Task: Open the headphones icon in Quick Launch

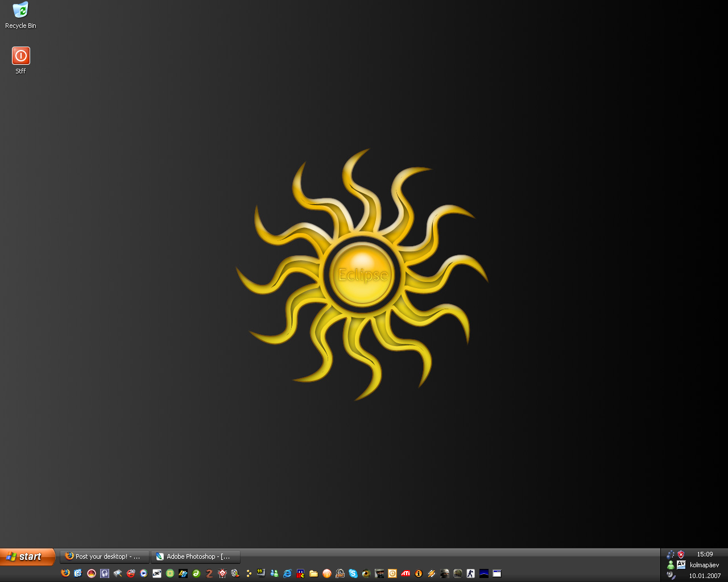Action: [x=105, y=573]
